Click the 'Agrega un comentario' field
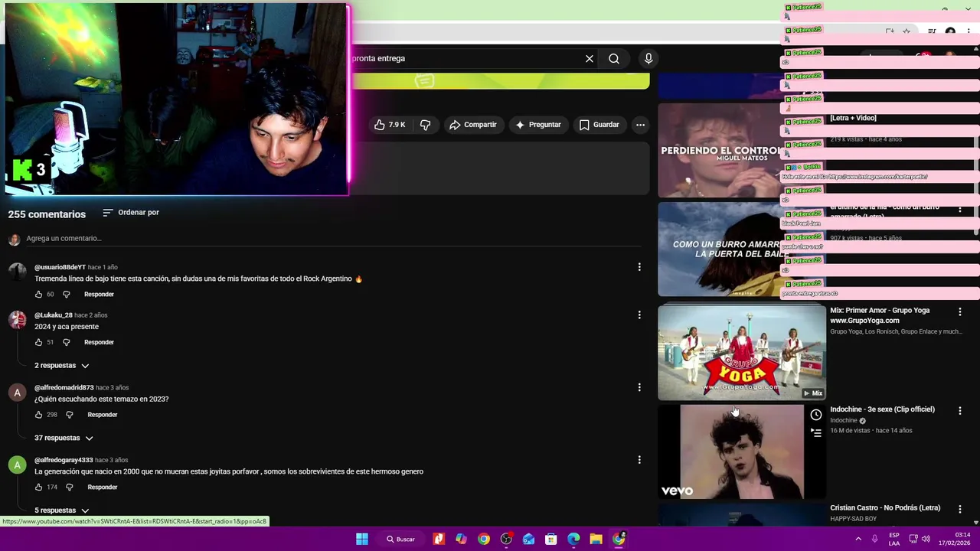This screenshot has height=551, width=980. pos(333,239)
